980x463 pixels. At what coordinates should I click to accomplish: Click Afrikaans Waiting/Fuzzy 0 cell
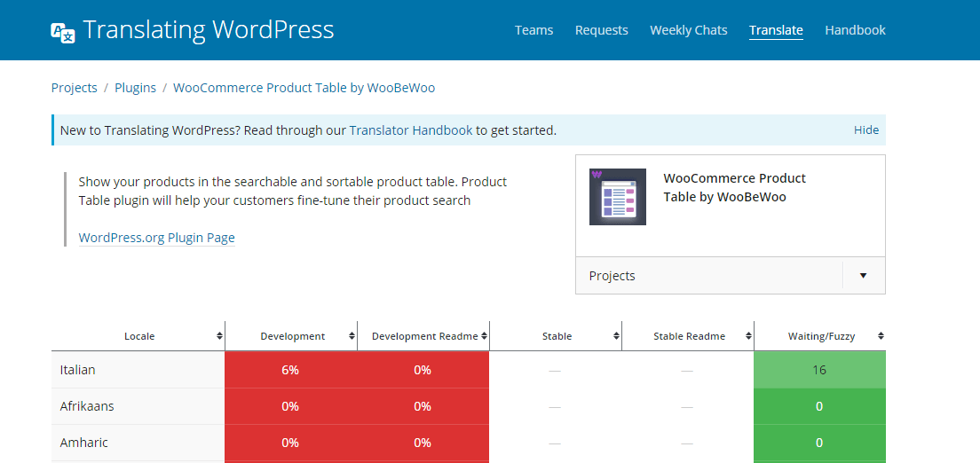pyautogui.click(x=819, y=407)
